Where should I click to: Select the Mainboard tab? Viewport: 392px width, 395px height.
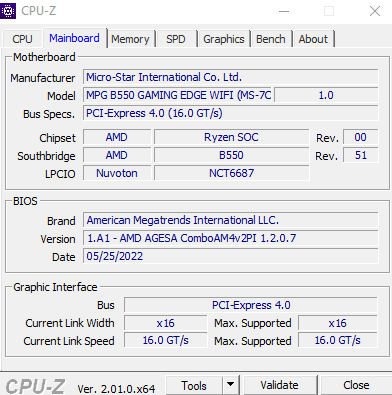pos(75,38)
